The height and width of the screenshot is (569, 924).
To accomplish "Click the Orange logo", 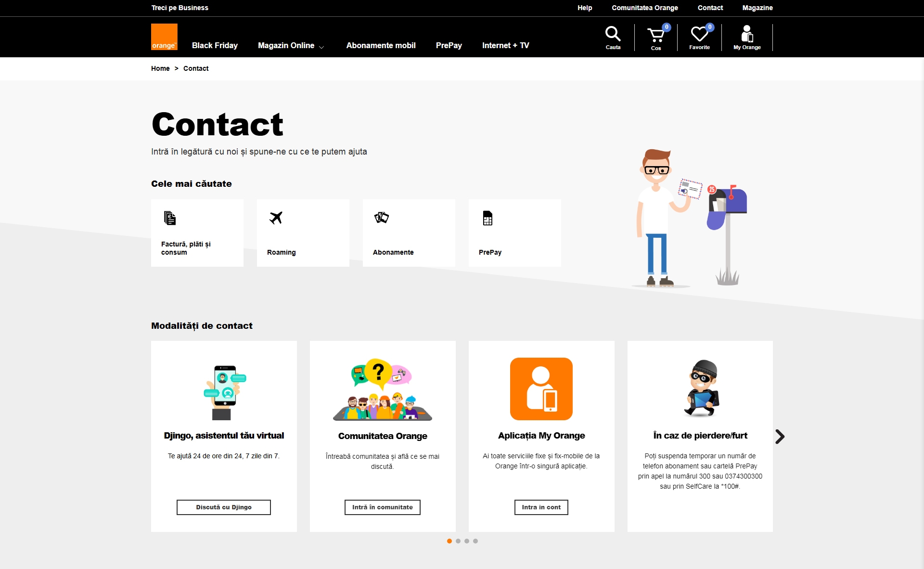I will [164, 37].
